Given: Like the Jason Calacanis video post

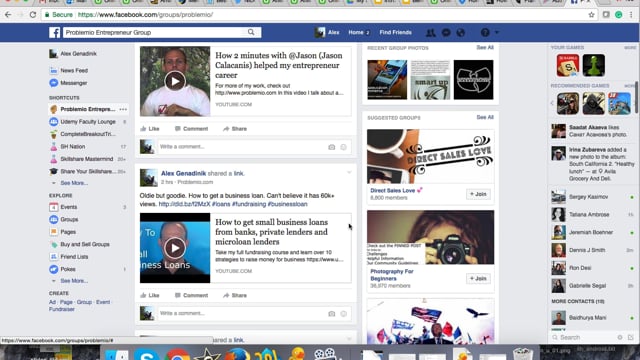Looking at the screenshot, I should (x=150, y=129).
